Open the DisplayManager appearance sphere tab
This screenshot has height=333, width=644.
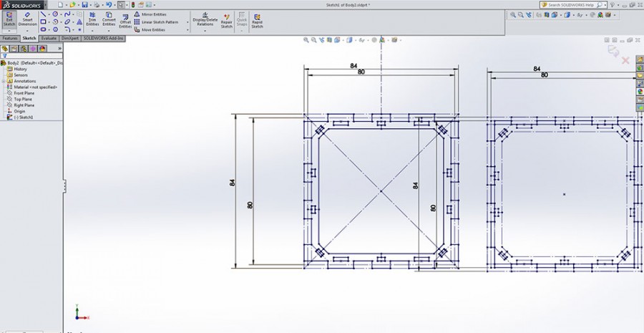[x=42, y=49]
